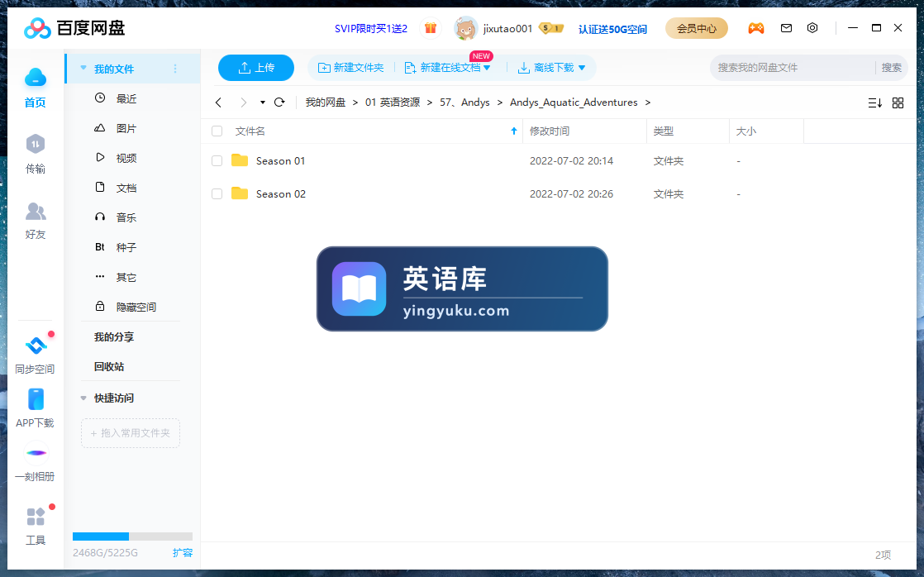Click 我的网盘 breadcrumb
The image size is (924, 577).
click(326, 103)
